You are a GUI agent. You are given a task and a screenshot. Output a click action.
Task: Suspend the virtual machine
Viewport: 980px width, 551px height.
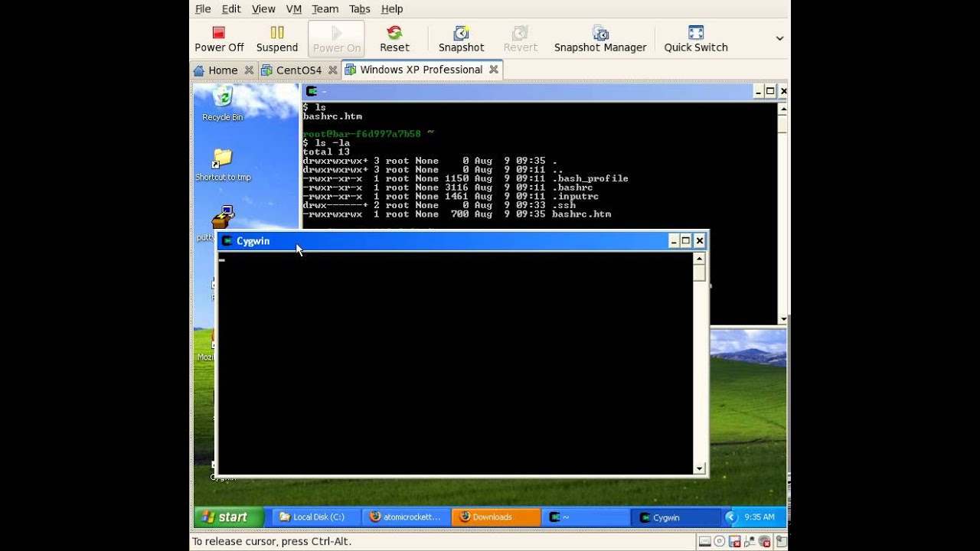[277, 38]
